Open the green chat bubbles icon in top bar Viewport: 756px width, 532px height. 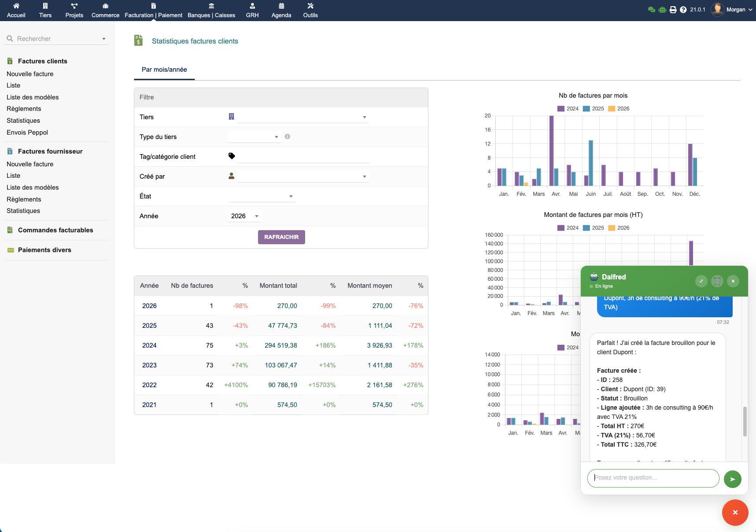(651, 10)
